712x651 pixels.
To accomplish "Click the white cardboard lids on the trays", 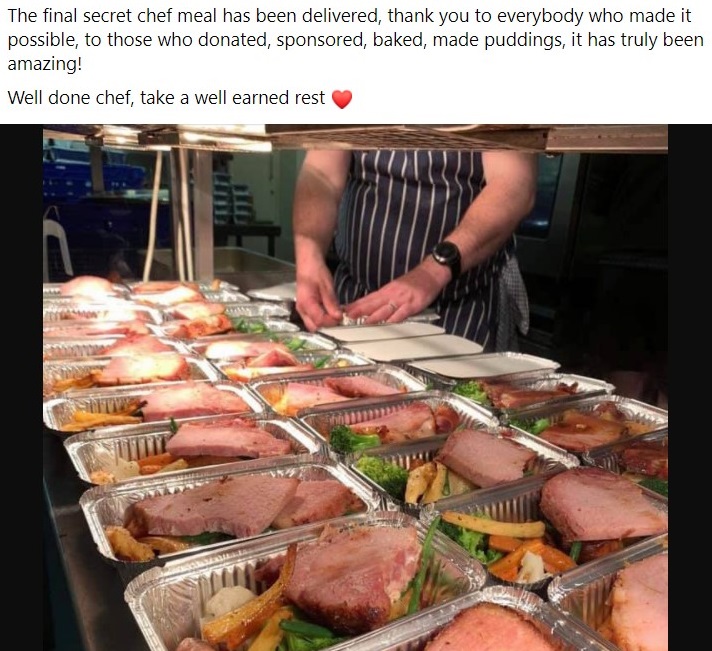I will (x=431, y=347).
